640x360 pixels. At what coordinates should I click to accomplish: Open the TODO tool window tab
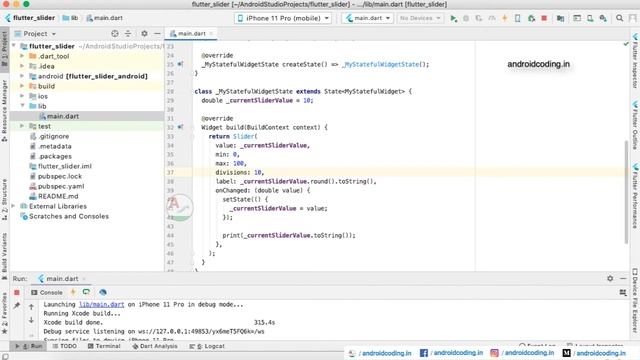(x=64, y=346)
